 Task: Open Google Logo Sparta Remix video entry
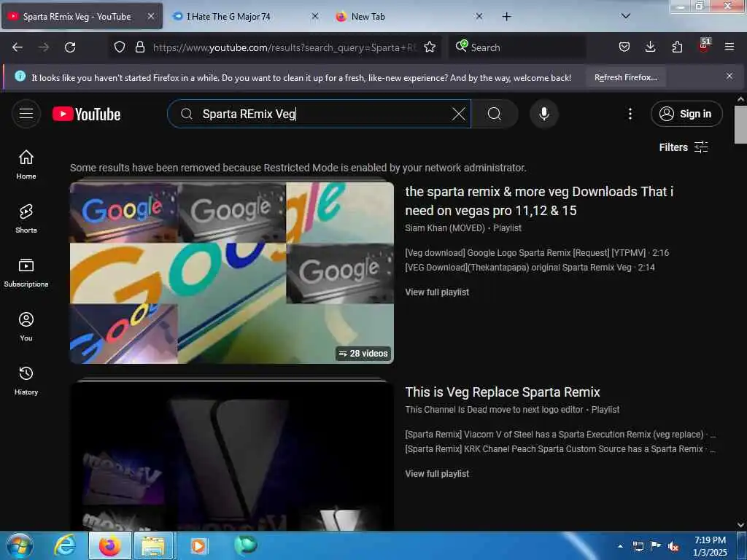coord(537,253)
